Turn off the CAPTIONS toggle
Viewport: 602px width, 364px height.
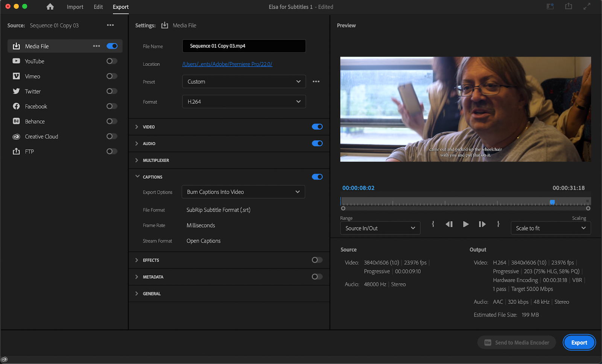point(317,177)
